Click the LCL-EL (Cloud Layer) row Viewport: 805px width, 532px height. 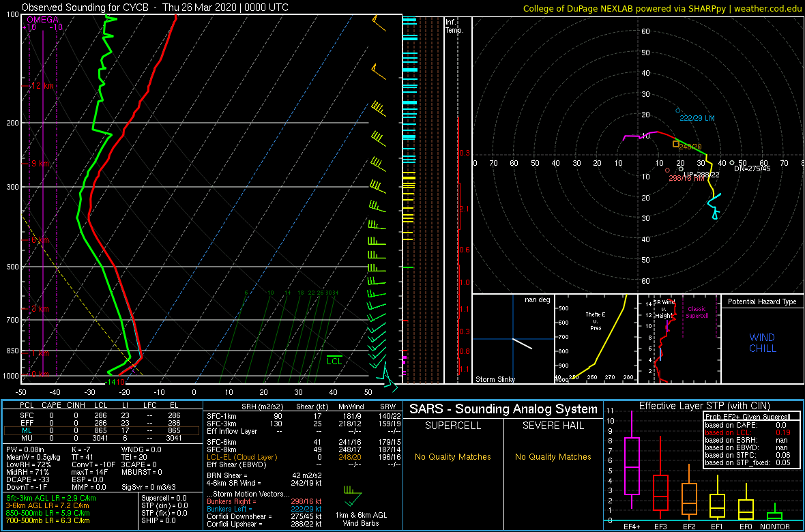coord(303,456)
